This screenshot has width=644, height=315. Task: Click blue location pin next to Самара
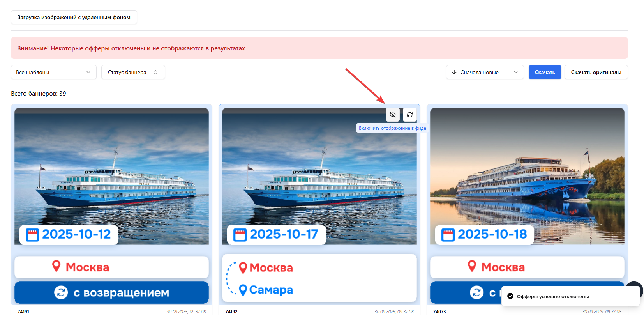tap(243, 290)
